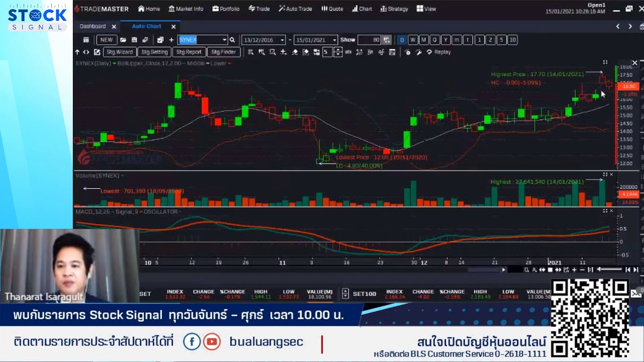Select the t tick timeframe
644x362 pixels.
click(x=468, y=40)
